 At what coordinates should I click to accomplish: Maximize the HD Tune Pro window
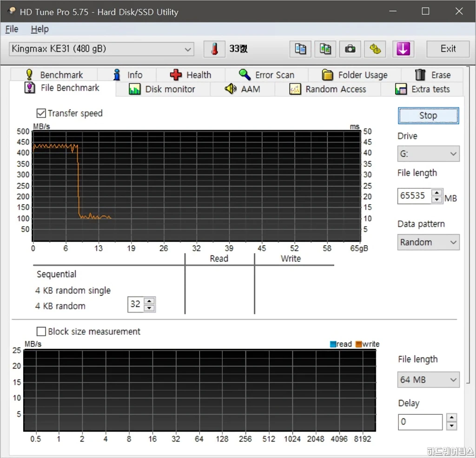tap(426, 11)
